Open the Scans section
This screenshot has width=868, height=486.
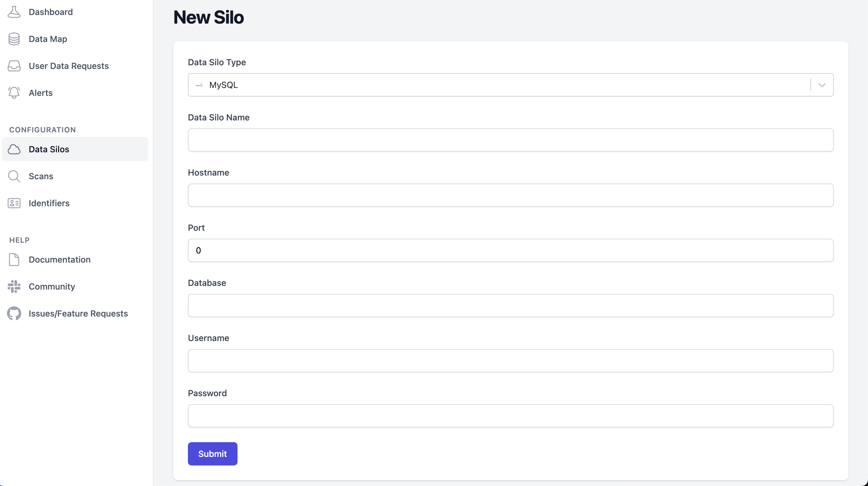(41, 176)
